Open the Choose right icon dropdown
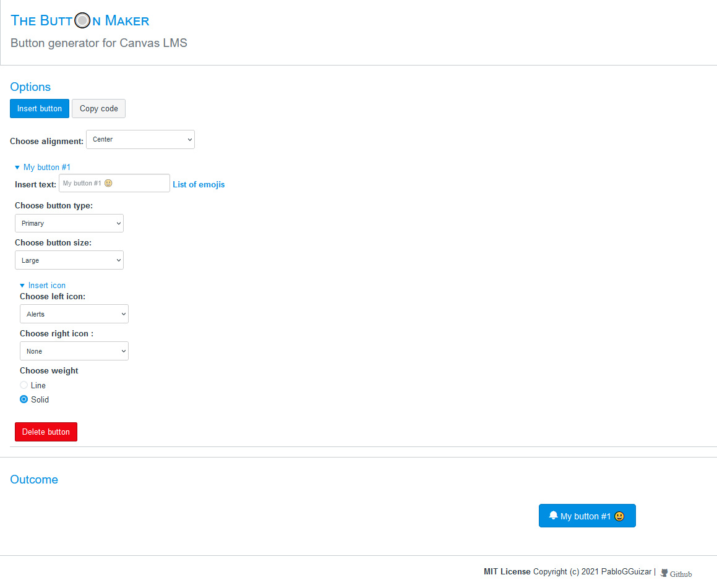 [74, 351]
